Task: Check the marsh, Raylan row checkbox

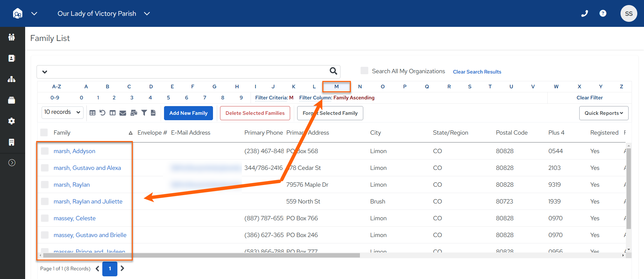Action: click(45, 185)
